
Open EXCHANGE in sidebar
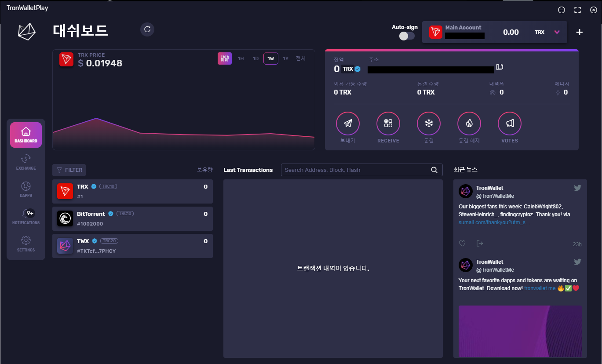(x=26, y=162)
